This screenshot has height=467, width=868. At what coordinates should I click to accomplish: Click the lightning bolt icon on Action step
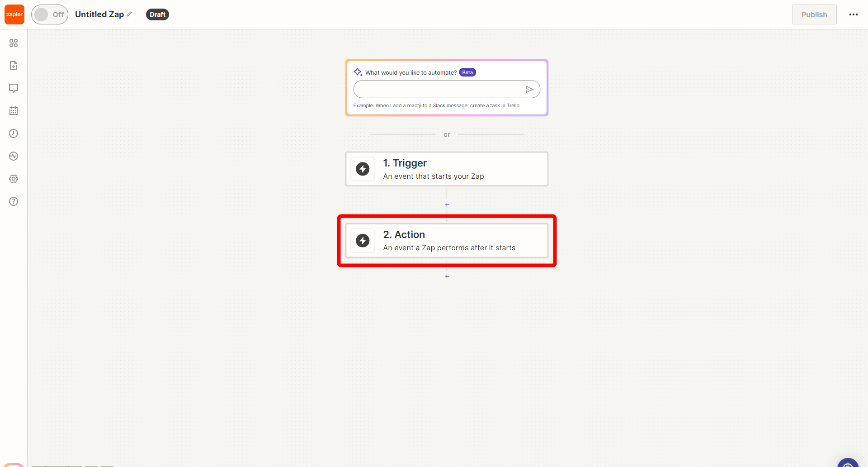click(x=363, y=240)
